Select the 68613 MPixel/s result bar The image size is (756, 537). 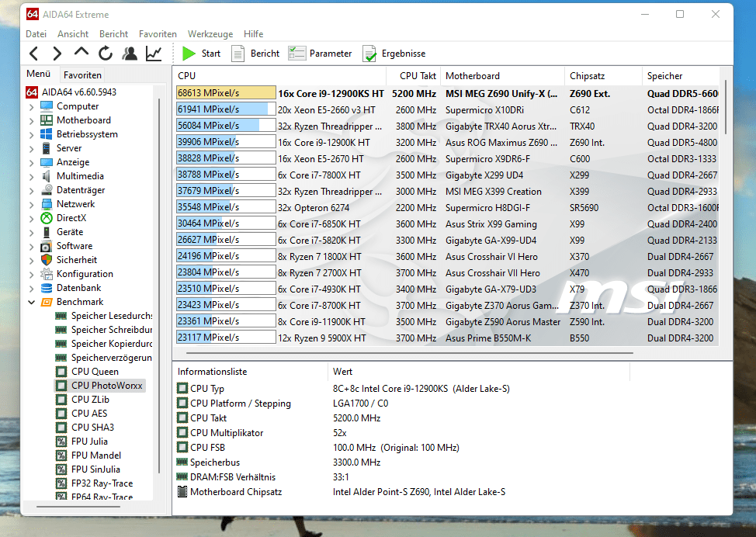(x=226, y=93)
